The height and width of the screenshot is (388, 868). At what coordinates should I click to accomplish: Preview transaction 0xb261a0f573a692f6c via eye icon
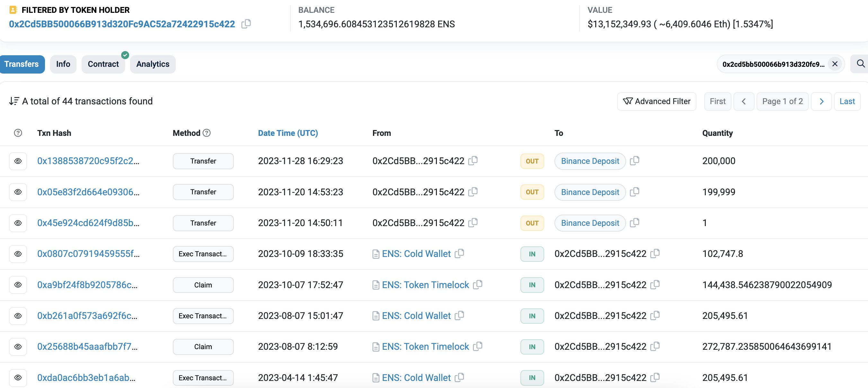tap(18, 316)
